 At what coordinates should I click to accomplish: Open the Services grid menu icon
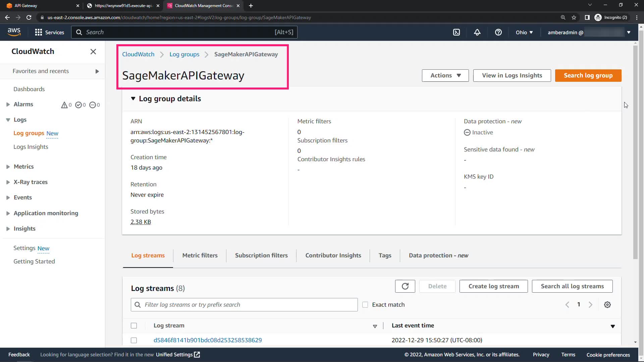click(x=39, y=32)
